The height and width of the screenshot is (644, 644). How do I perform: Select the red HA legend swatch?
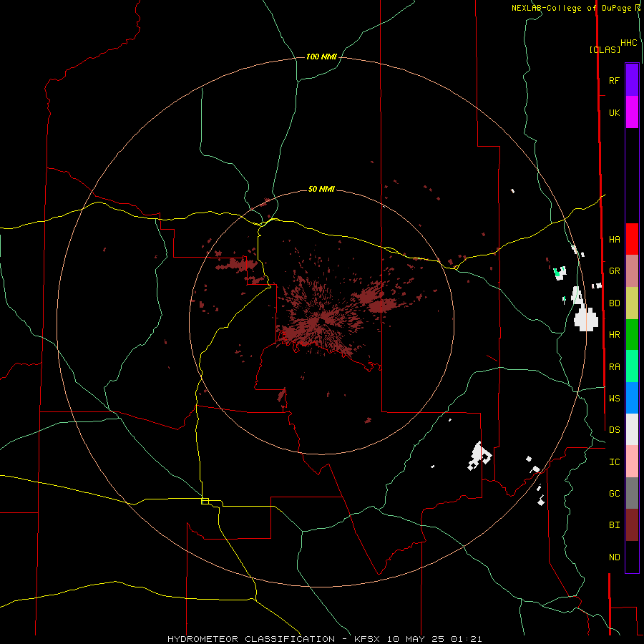tap(632, 239)
